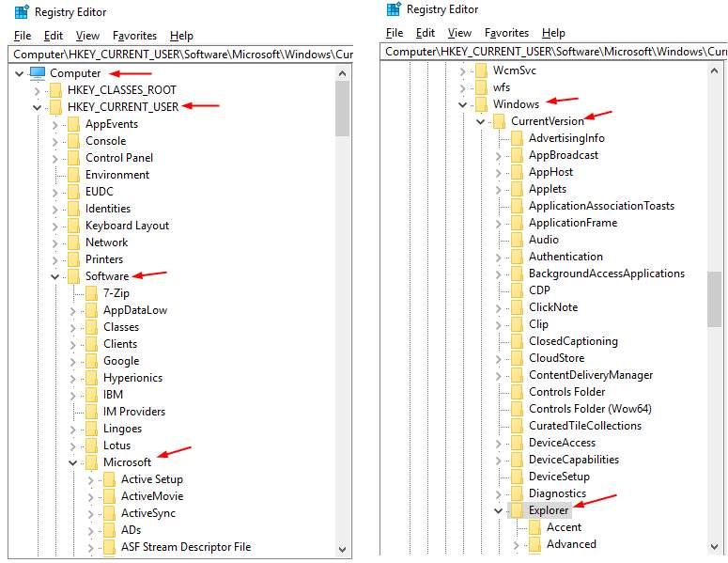Click the HKEY_CLASSES_ROOT folder icon
The image size is (728, 563).
coord(56,90)
